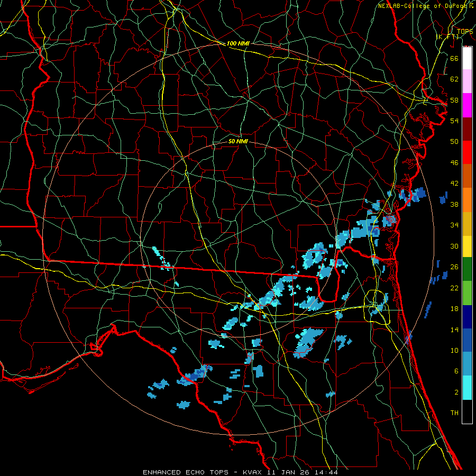476x476 pixels.
Task: Click the legend value "26"
Action: tap(454, 267)
